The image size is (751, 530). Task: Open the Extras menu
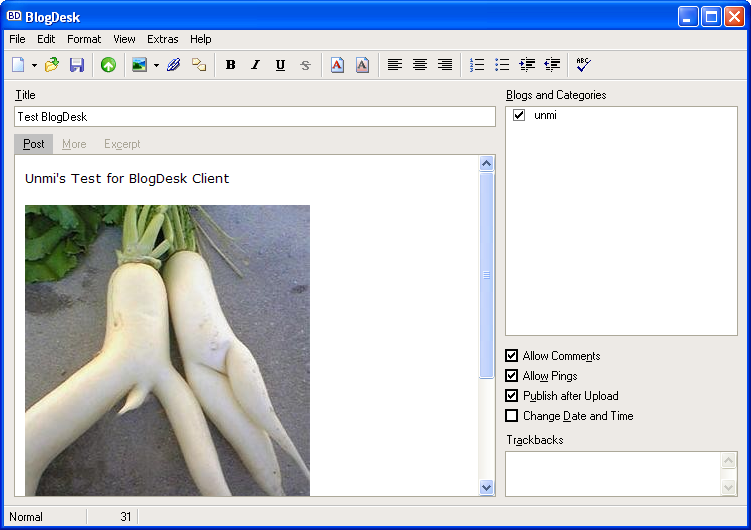pos(162,39)
